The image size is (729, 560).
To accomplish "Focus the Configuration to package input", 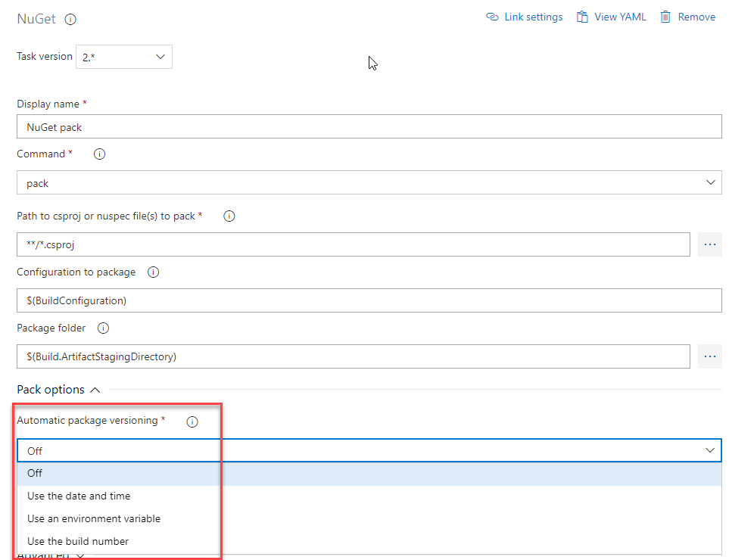I will (x=369, y=300).
